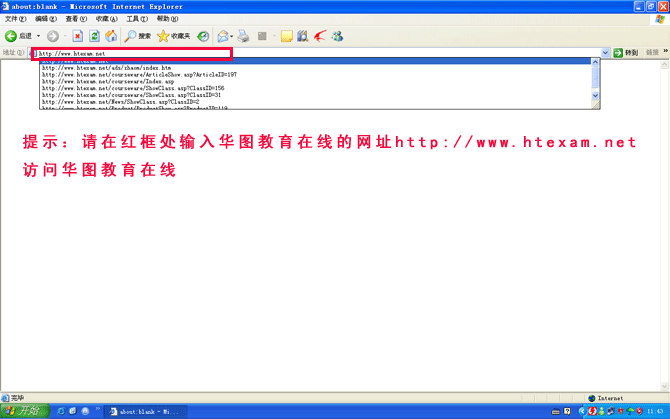Click the Print icon
The image size is (670, 419).
pos(243,36)
